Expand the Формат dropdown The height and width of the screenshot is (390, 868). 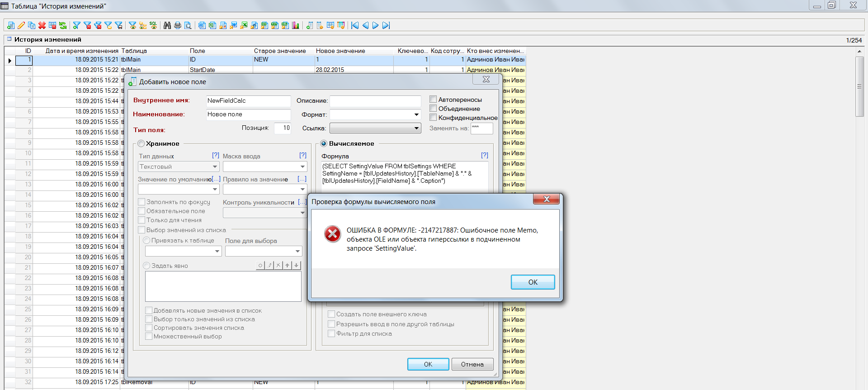pyautogui.click(x=416, y=114)
